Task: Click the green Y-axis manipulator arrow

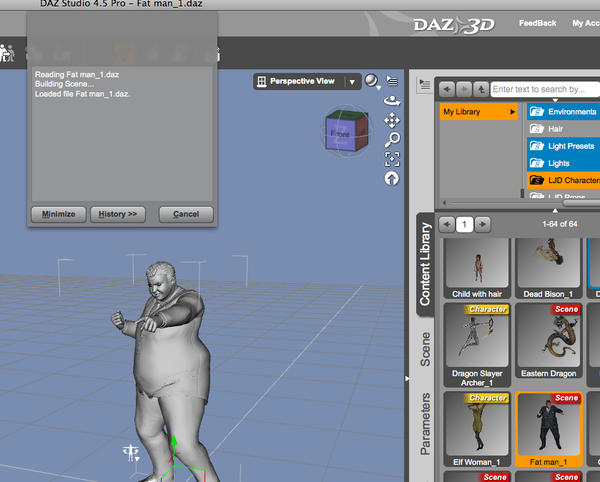Action: point(174,443)
